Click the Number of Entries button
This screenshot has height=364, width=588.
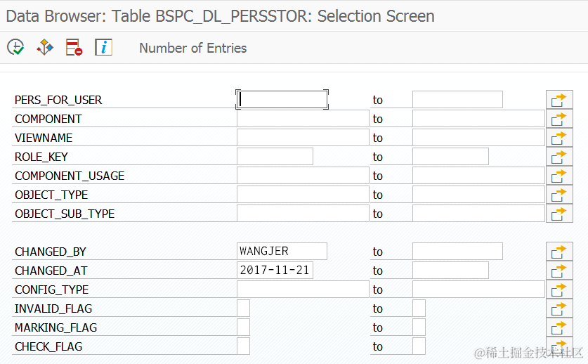click(192, 48)
